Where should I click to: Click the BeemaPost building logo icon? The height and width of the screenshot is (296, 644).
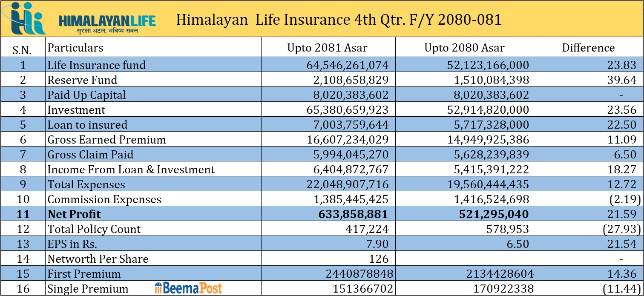coord(158,288)
